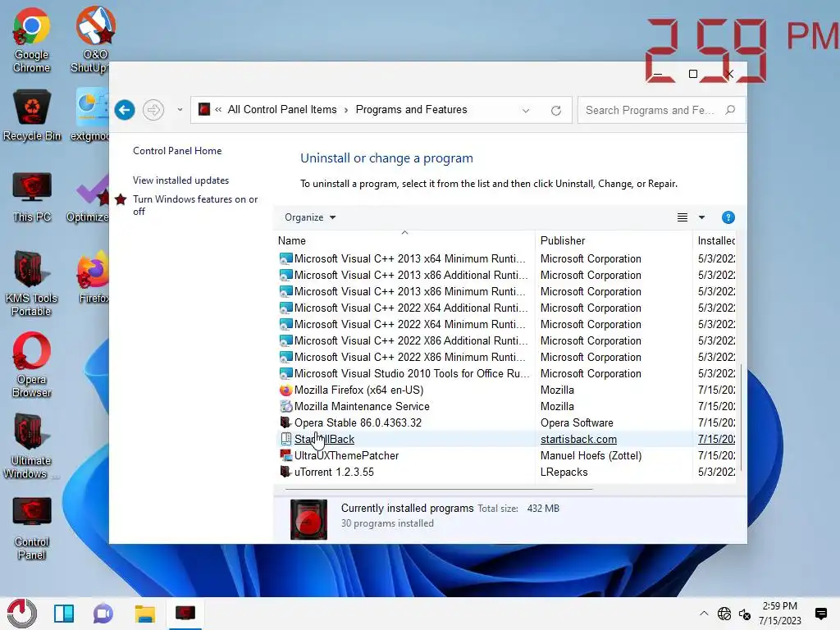This screenshot has width=840, height=630.
Task: Click the vertical scrollbar of program list
Action: click(x=742, y=418)
